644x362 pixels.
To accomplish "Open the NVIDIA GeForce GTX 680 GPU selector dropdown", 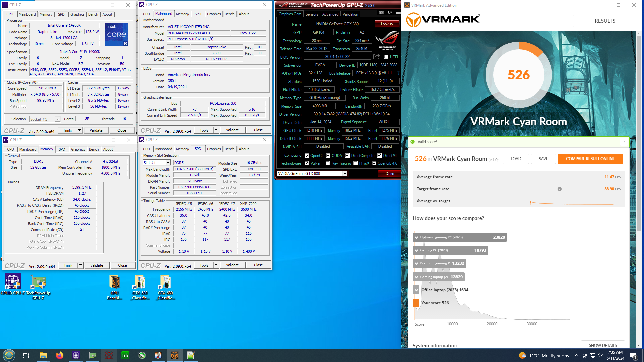I will [312, 174].
